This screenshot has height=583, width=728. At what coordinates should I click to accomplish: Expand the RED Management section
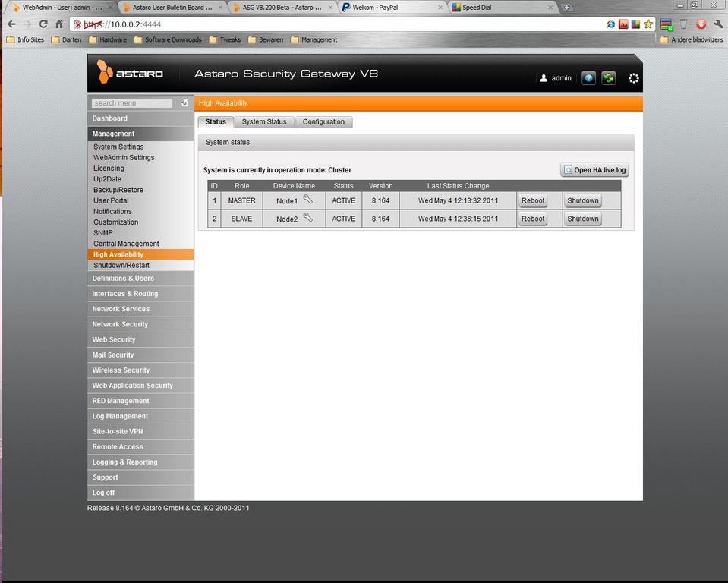[140, 401]
